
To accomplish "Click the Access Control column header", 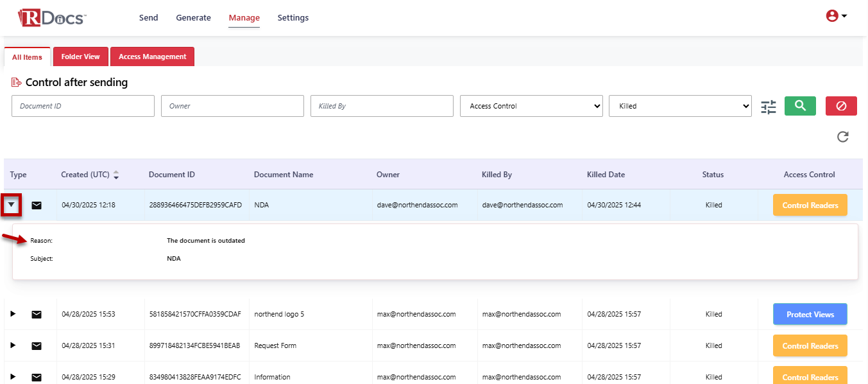I will tap(810, 175).
